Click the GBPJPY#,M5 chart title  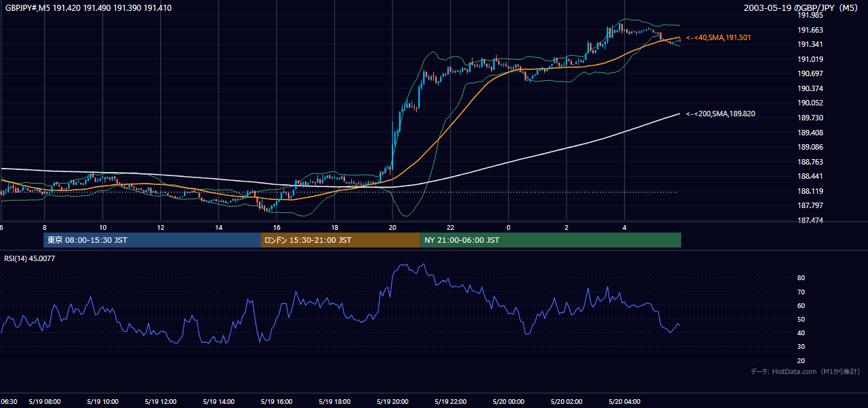88,8
